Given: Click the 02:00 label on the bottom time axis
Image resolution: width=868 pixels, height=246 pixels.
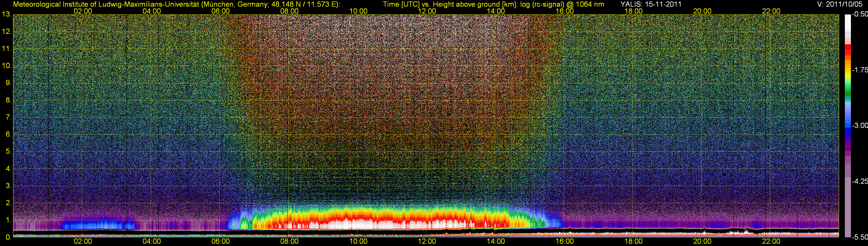Looking at the screenshot, I should click(82, 241).
